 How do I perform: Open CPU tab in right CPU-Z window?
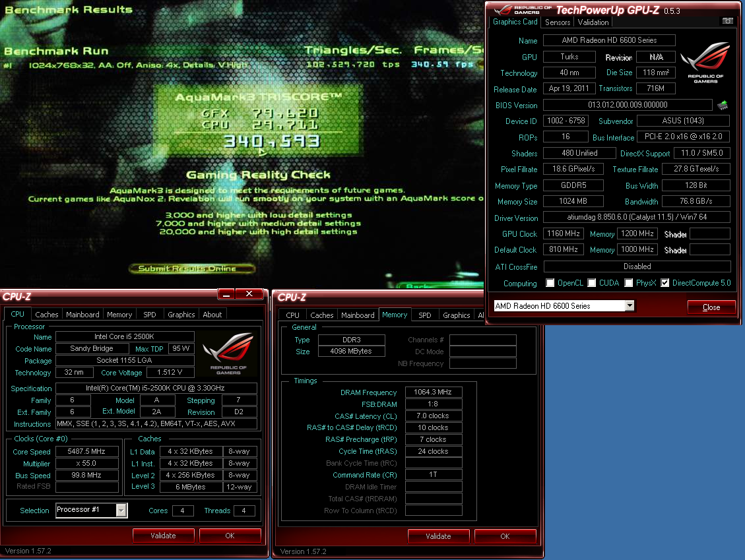[x=293, y=315]
